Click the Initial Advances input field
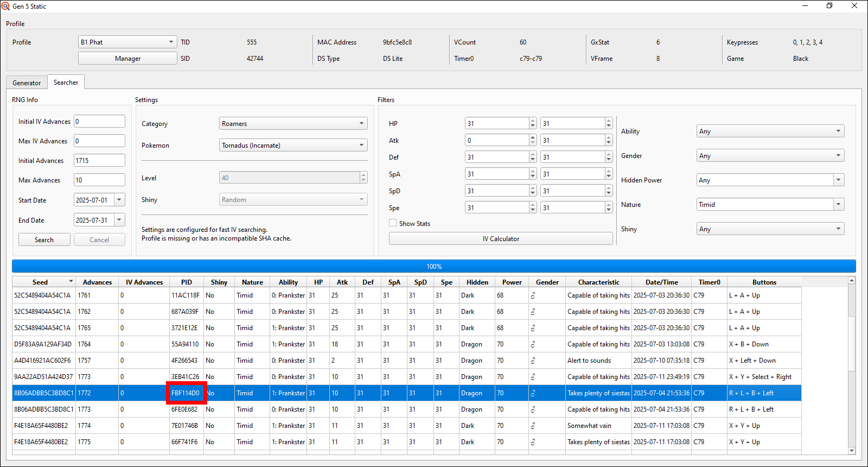This screenshot has height=467, width=868. (99, 161)
